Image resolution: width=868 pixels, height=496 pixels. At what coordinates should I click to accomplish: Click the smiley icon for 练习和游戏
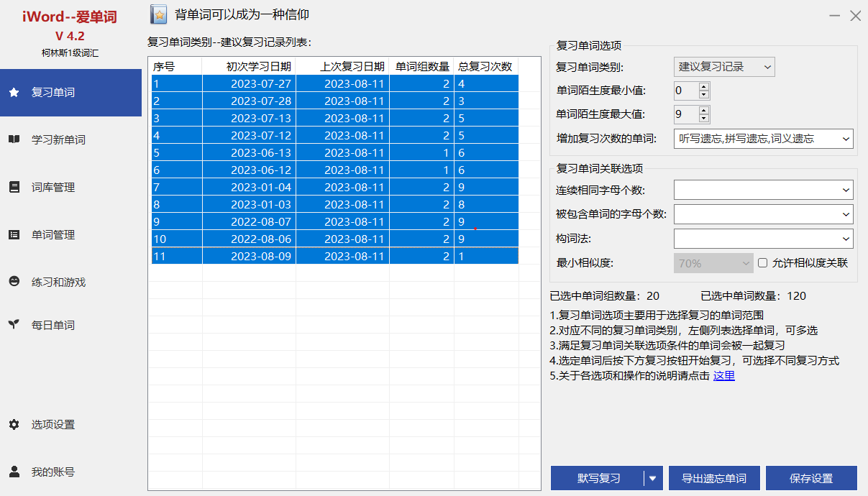(14, 283)
